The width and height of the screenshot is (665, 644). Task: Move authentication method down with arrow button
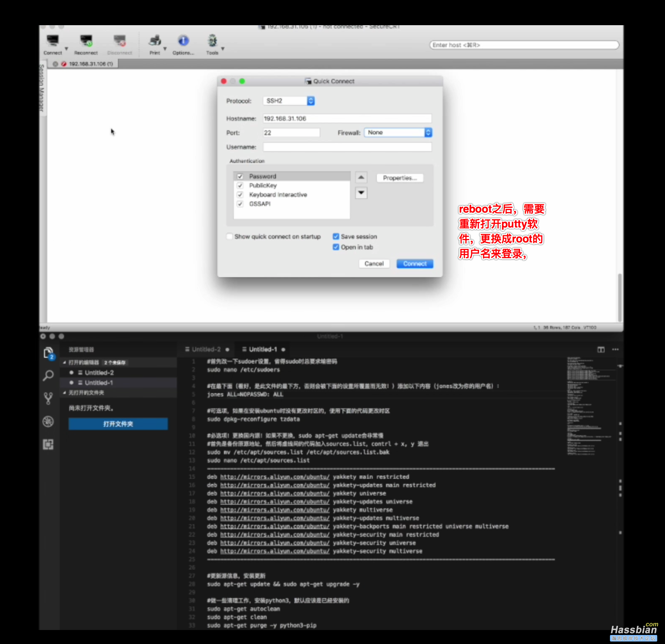361,193
